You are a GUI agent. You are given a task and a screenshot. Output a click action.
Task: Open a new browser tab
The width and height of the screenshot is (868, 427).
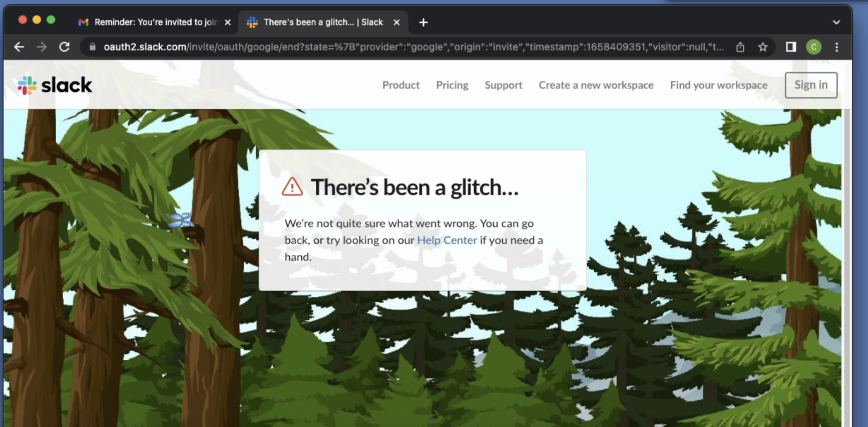point(423,22)
